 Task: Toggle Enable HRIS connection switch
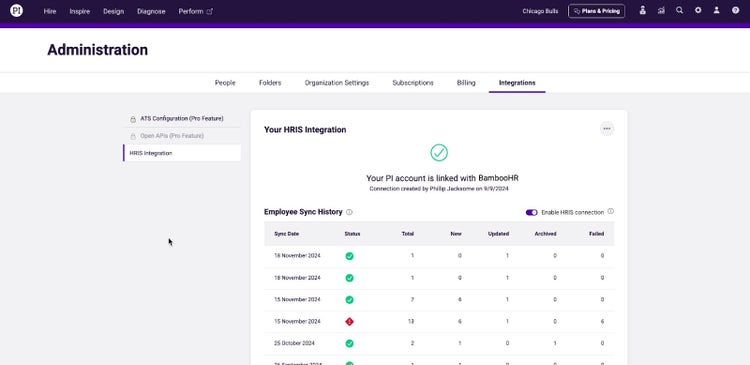(x=531, y=212)
